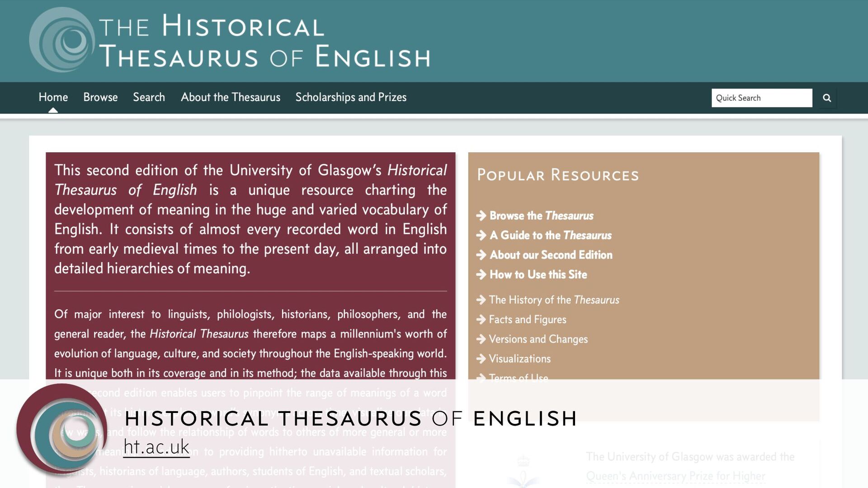Open the Versions and Changes link
Viewport: 868px width, 488px height.
[x=538, y=339]
